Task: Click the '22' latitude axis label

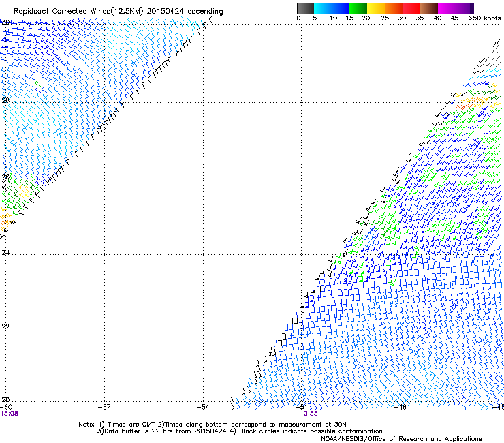Action: point(5,327)
